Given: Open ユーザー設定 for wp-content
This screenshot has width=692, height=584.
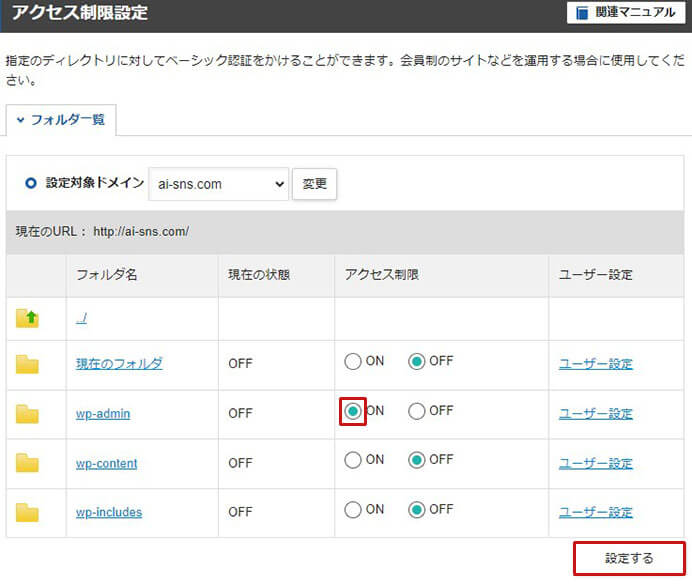Looking at the screenshot, I should [x=596, y=463].
